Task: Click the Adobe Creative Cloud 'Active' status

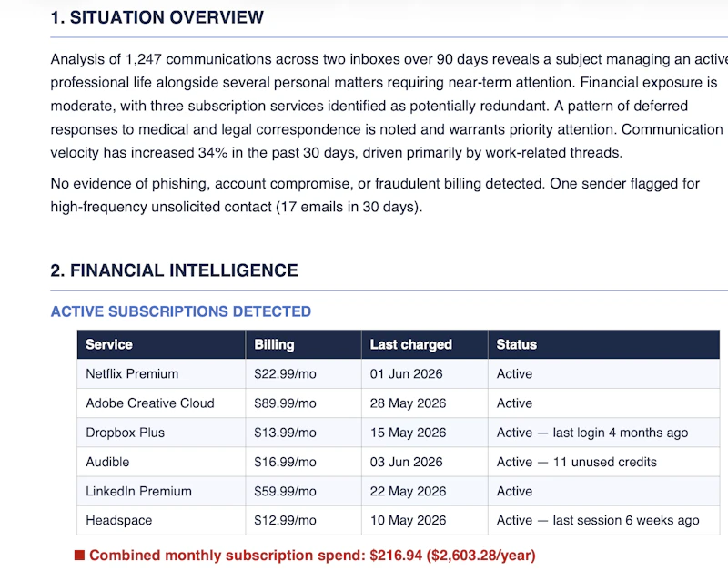Action: point(514,403)
